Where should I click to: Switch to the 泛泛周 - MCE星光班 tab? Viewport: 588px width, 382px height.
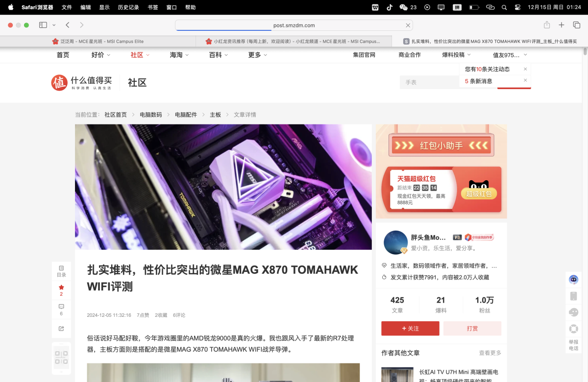click(x=98, y=42)
